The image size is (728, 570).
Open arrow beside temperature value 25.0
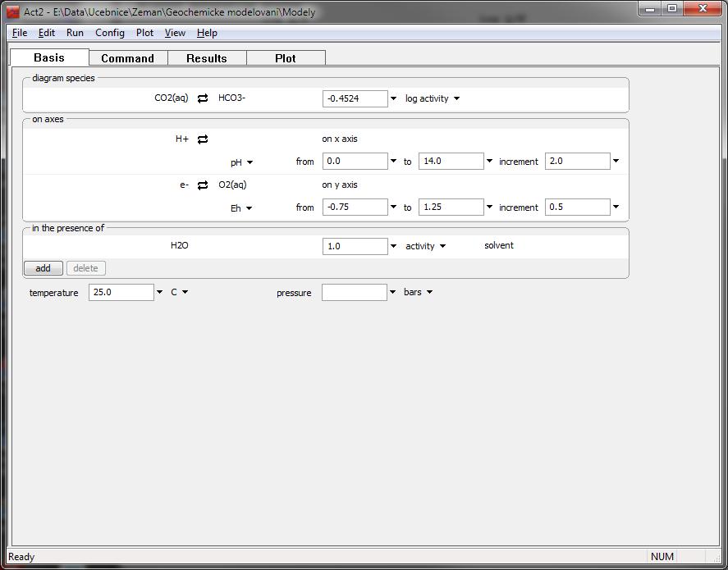tap(160, 292)
